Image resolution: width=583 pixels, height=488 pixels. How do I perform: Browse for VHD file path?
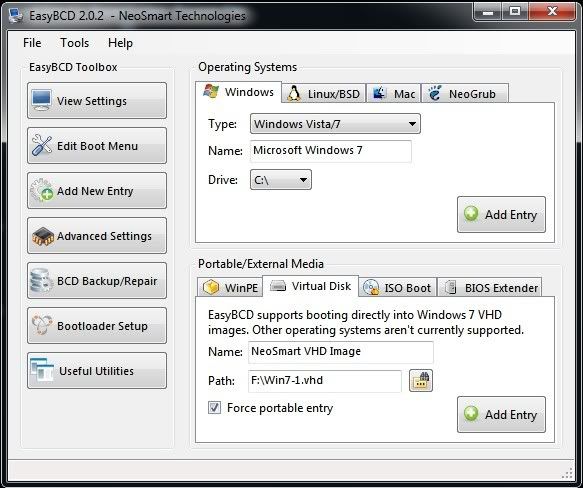(421, 381)
